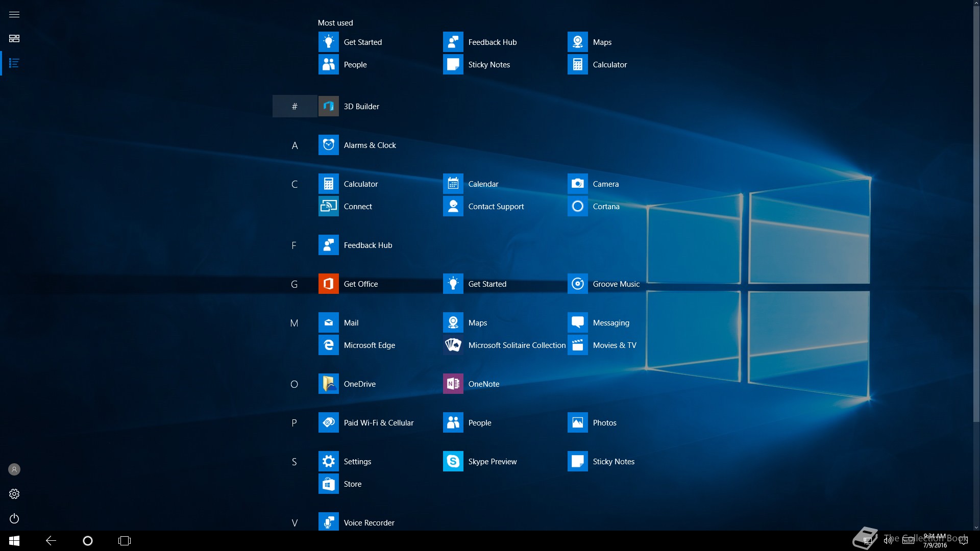Image resolution: width=980 pixels, height=551 pixels.
Task: Open Get Started in Most used
Action: [x=350, y=42]
